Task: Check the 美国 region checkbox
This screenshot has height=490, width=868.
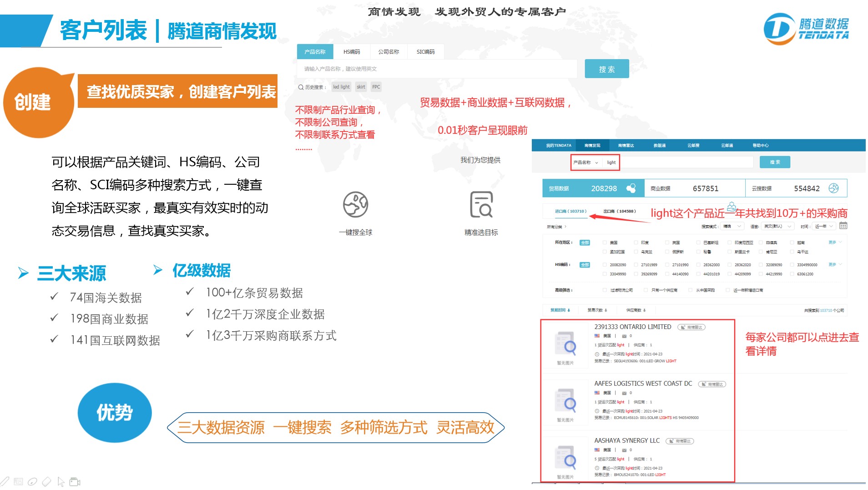Action: click(605, 242)
